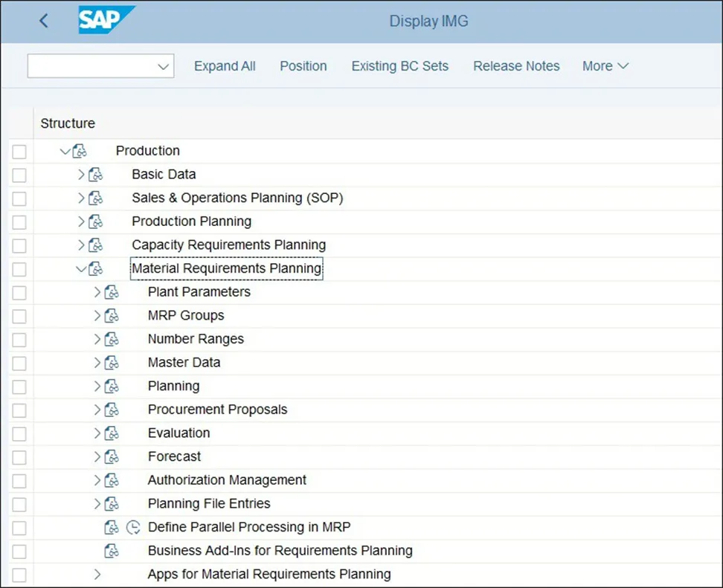
Task: Collapse the Material Requirements Planning node
Action: pos(81,269)
